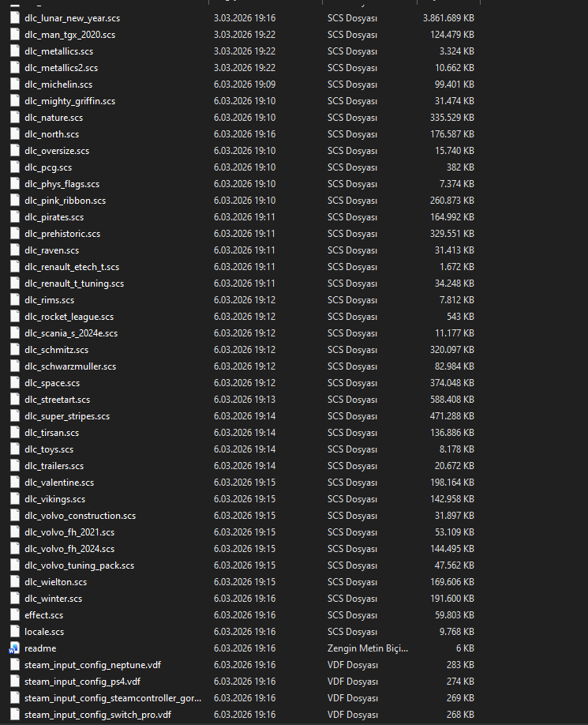Select the steam_input_config_steamcontroller_gor... file name
The height and width of the screenshot is (725, 588).
point(113,698)
